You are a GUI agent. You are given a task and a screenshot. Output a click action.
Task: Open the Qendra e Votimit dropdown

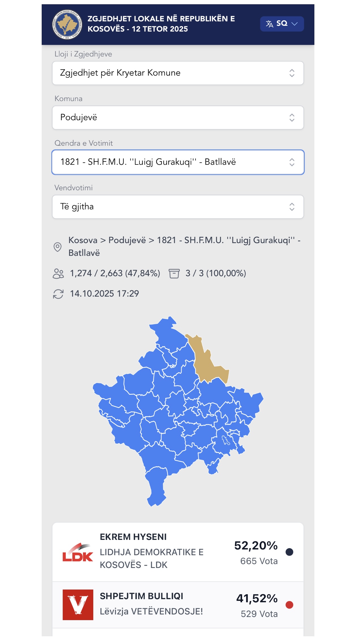178,162
